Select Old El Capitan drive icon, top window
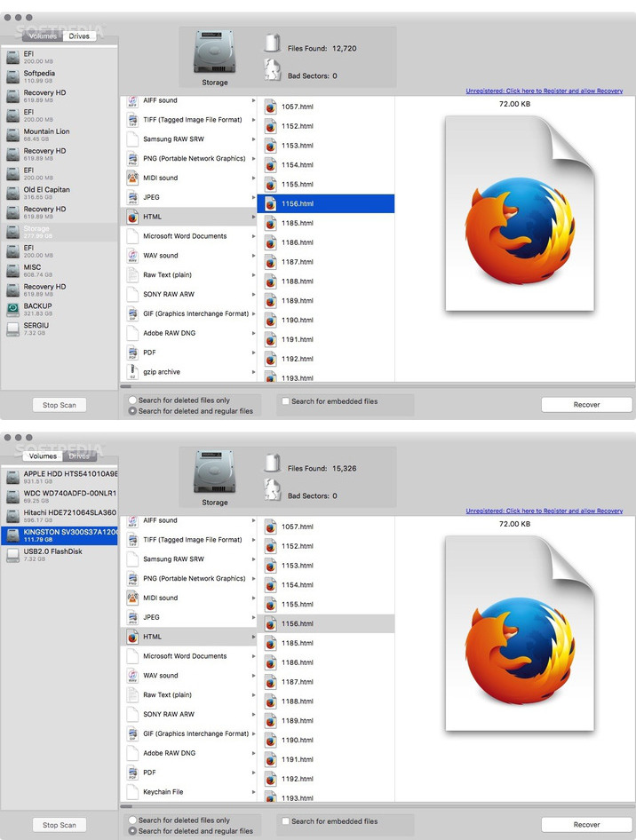 (12, 193)
